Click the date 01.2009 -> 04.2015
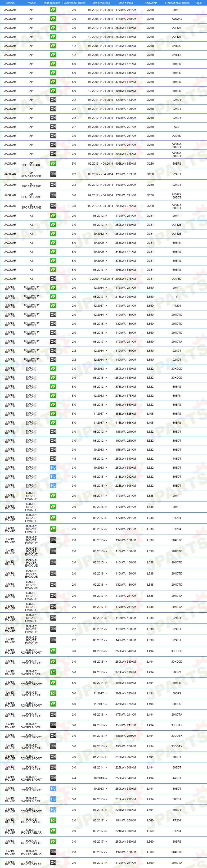Screen dimensions: 207x868 click(101, 64)
